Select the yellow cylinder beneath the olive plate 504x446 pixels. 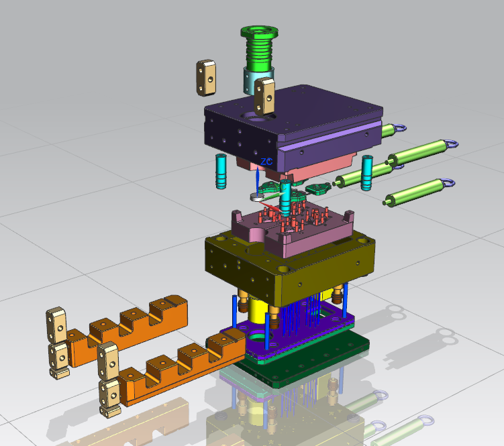click(x=257, y=311)
